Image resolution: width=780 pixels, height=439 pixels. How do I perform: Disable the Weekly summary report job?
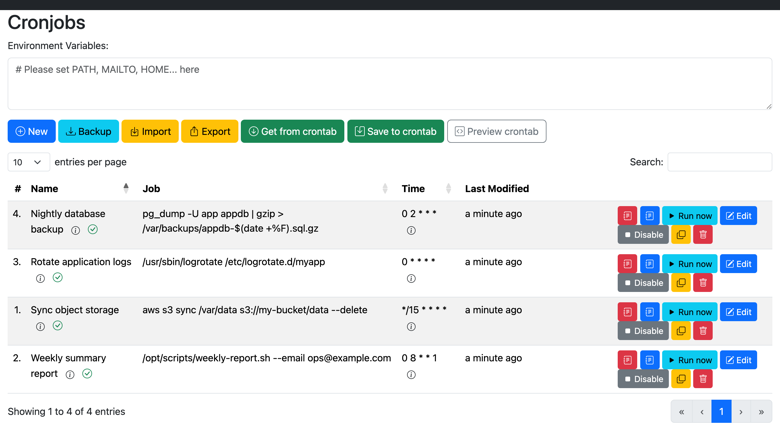(x=643, y=379)
